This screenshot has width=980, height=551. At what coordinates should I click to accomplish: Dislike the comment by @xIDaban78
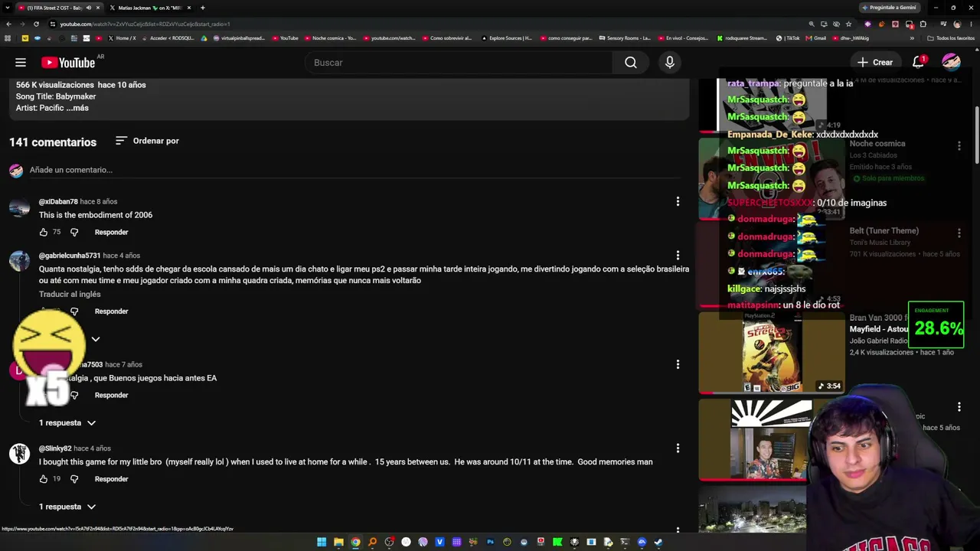tap(74, 232)
